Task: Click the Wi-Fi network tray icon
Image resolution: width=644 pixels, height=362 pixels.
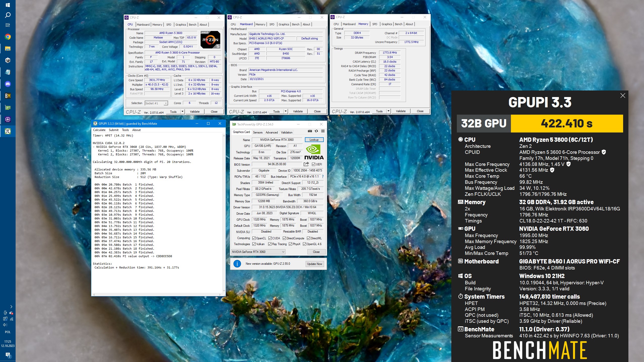Action: point(12,319)
